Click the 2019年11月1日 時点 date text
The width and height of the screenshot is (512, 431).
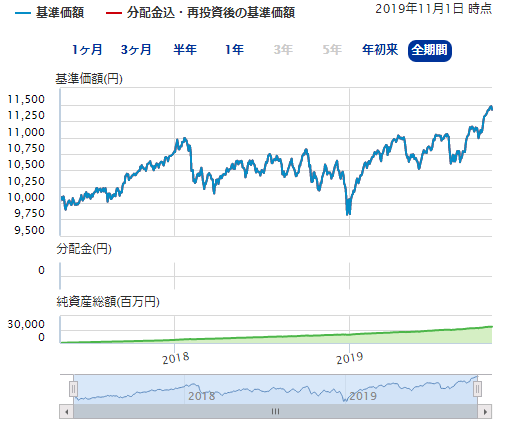click(433, 9)
